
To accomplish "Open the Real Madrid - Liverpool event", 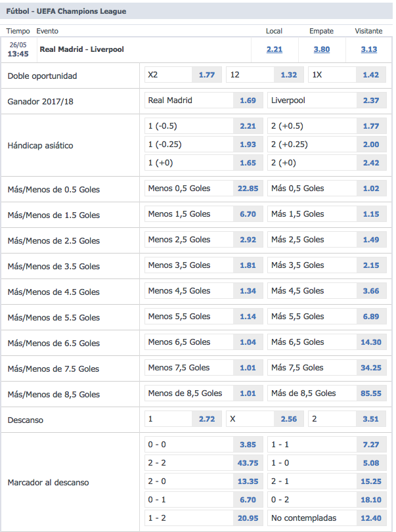I will tap(81, 49).
